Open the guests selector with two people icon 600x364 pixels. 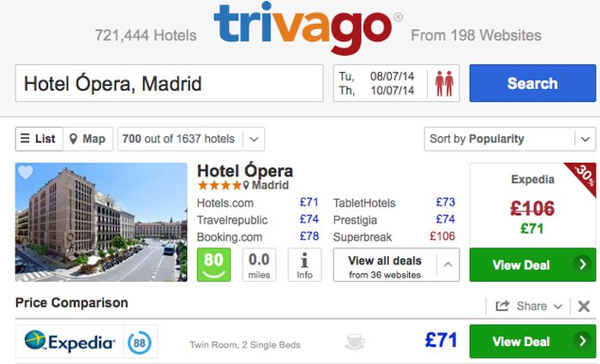tap(444, 83)
